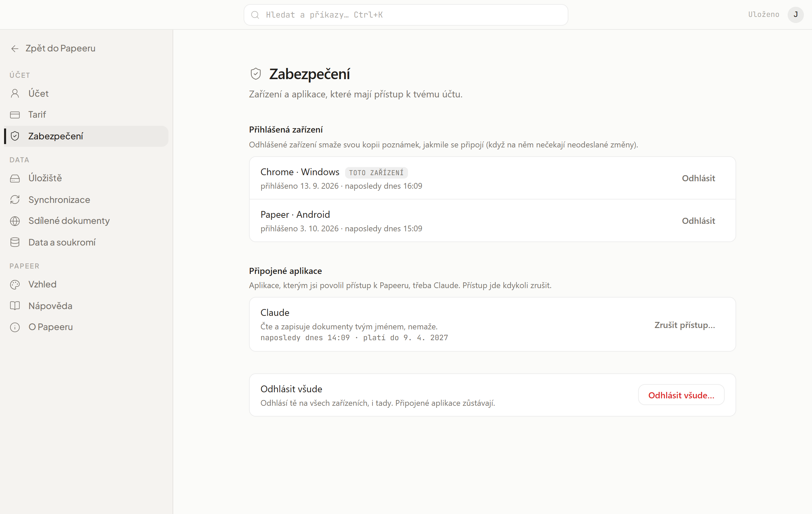Click the red Odhlásit všude… button

[681, 395]
